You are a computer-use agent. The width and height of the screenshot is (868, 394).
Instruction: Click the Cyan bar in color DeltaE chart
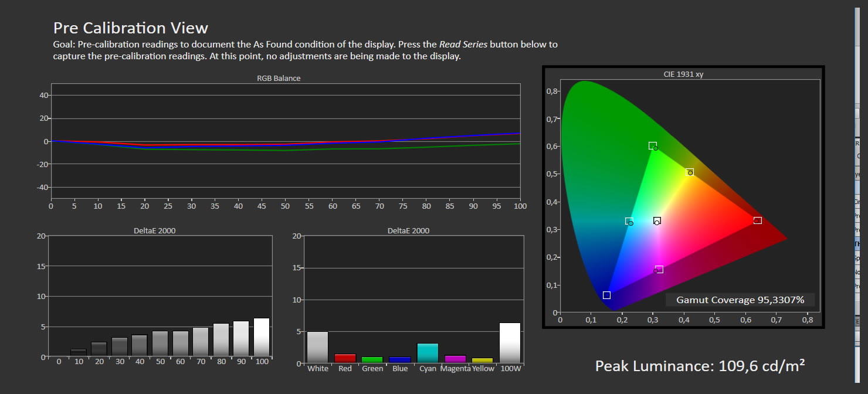pos(428,353)
